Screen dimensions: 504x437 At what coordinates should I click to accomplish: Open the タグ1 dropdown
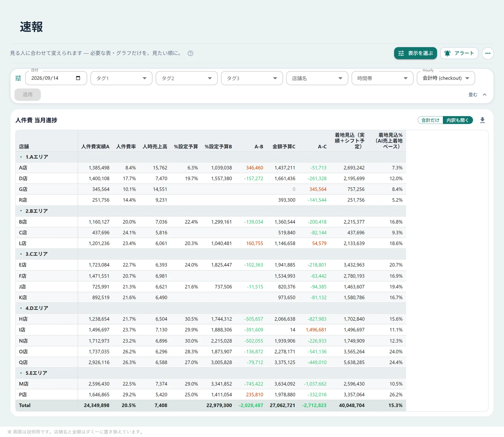tap(121, 78)
